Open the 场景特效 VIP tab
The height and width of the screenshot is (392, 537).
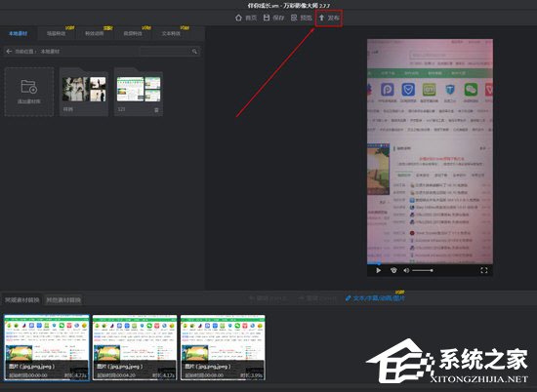[x=57, y=33]
